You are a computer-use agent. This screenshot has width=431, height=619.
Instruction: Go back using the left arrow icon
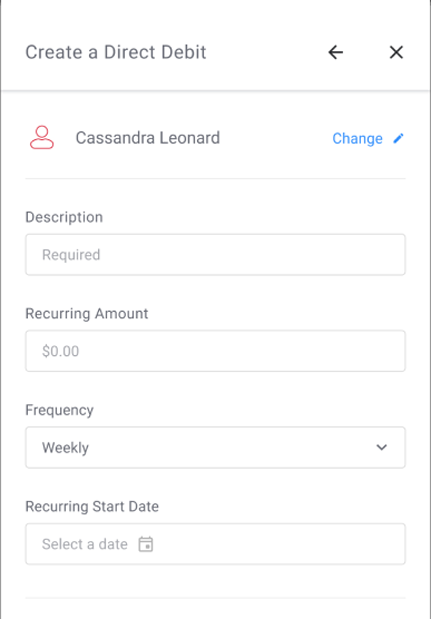[x=335, y=52]
